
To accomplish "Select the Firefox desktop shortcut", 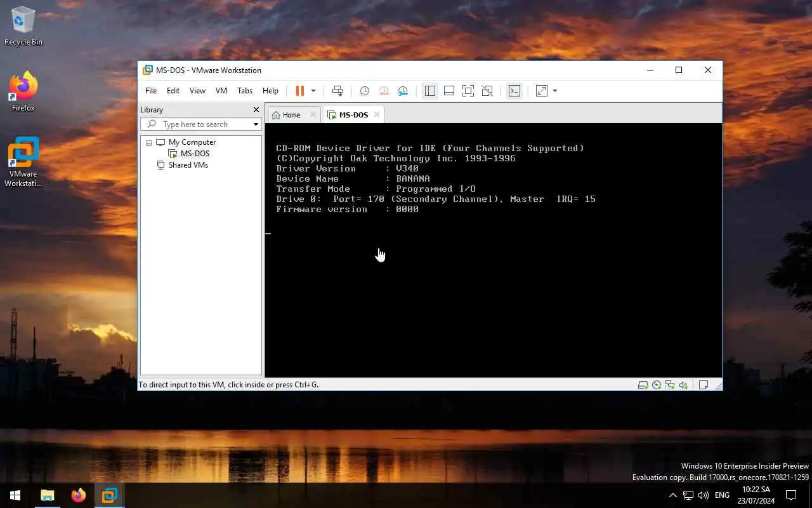I will pyautogui.click(x=23, y=92).
